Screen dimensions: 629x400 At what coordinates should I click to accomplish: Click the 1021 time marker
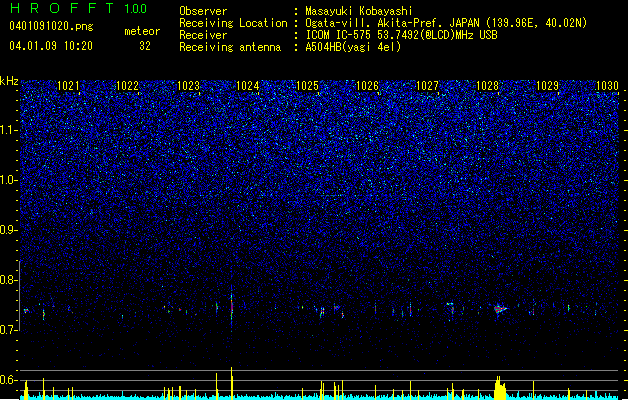coord(68,86)
